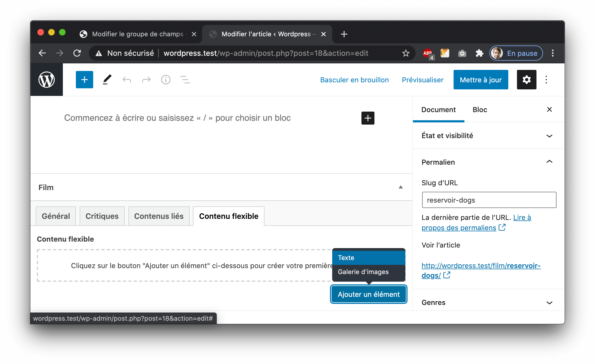Click Basculer en brouillon
The image size is (595, 364).
coord(354,80)
